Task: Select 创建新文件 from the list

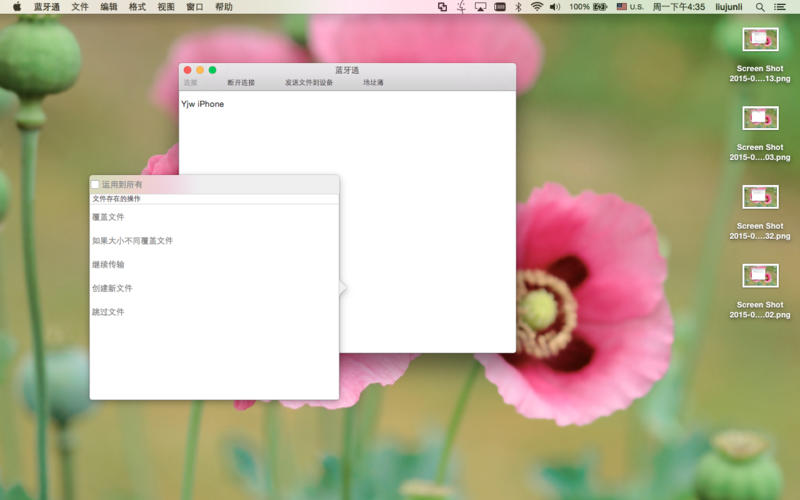Action: pyautogui.click(x=112, y=289)
